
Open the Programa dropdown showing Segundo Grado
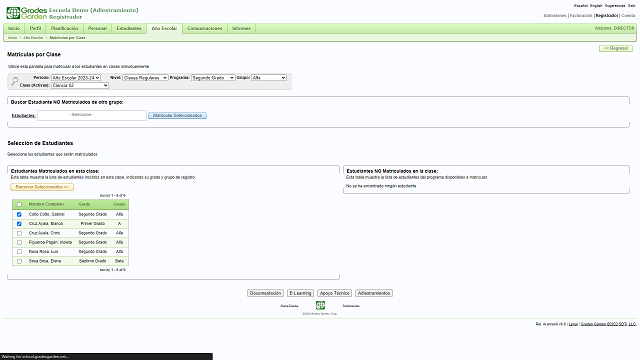point(213,78)
